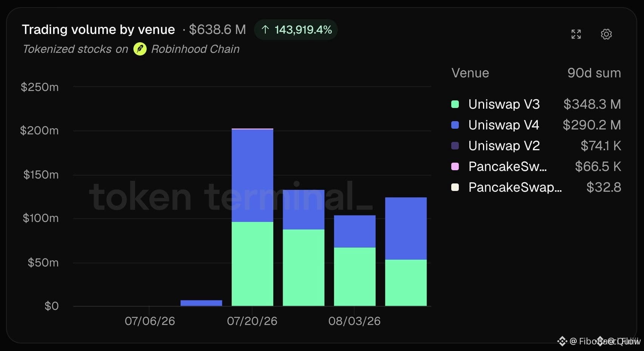Click the Robinhood Chain feather logo
The width and height of the screenshot is (644, 351).
tap(140, 49)
